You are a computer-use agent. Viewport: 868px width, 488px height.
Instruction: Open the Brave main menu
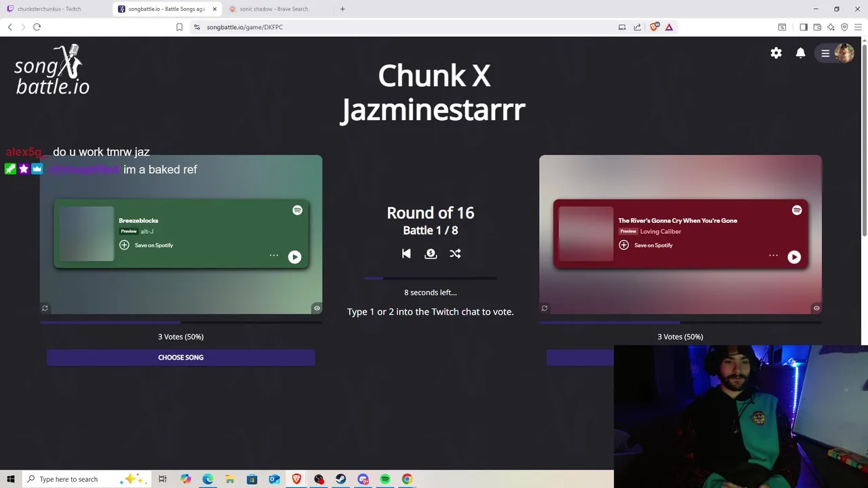pyautogui.click(x=858, y=27)
